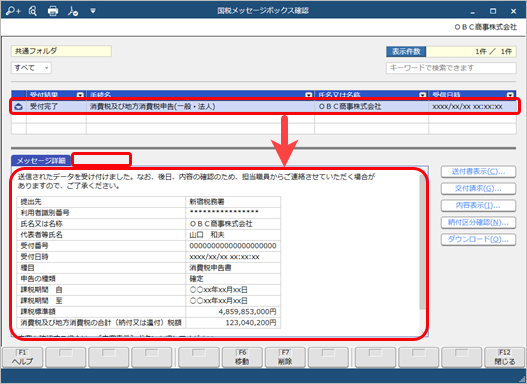Click the 課税標準額 label in details table
527x384 pixels.
38,312
